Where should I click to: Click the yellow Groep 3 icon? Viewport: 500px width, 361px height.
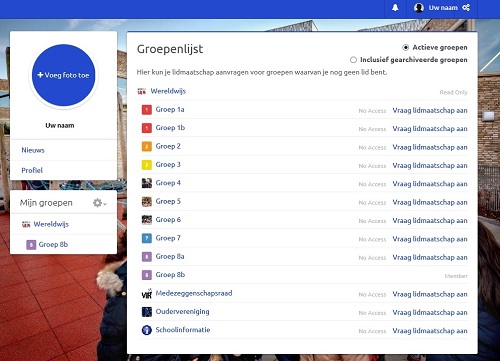[x=147, y=165]
